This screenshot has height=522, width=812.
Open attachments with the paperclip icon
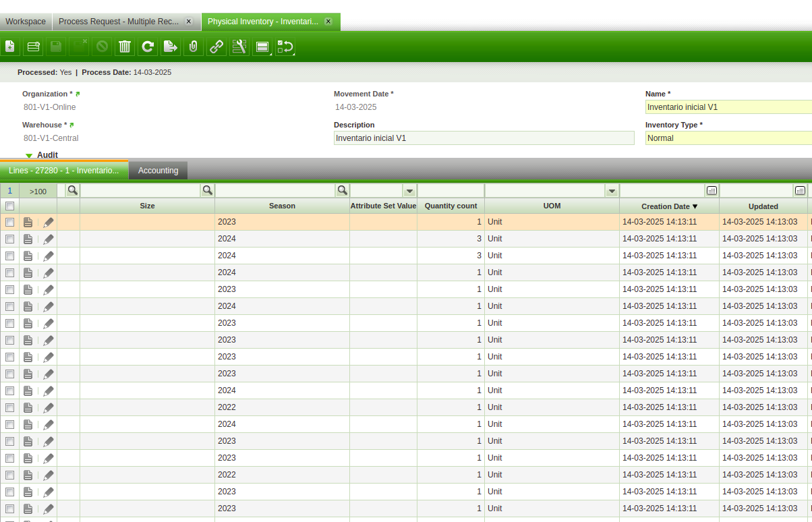[193, 47]
